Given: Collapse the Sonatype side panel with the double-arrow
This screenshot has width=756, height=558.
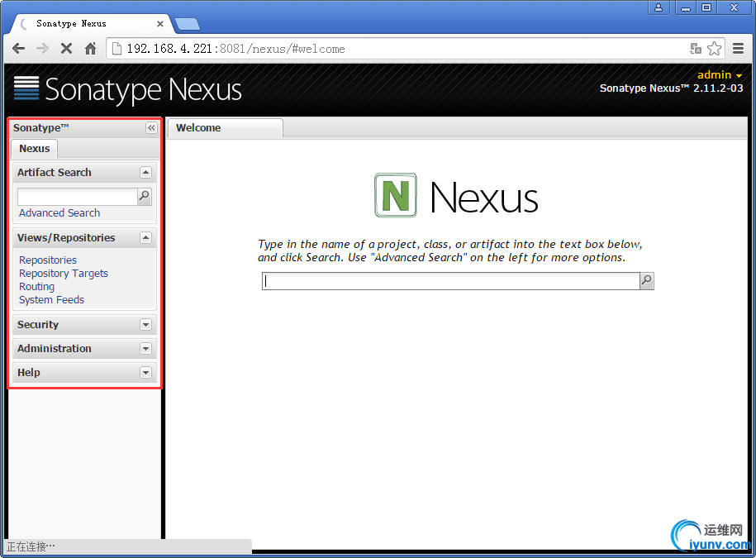Looking at the screenshot, I should (151, 128).
